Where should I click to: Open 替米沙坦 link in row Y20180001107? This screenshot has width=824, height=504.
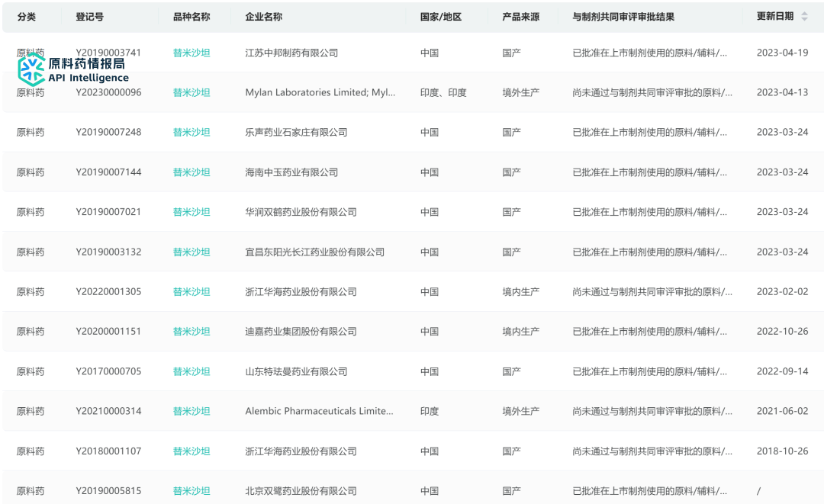click(192, 451)
